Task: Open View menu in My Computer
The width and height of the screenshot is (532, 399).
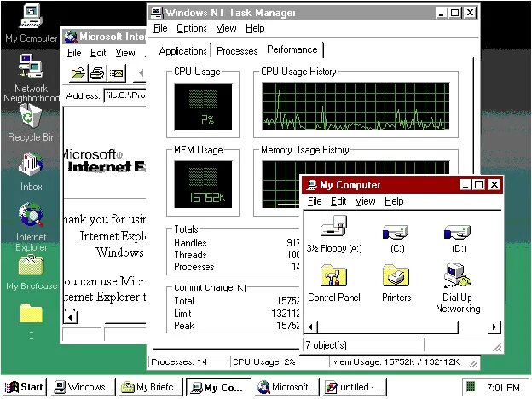Action: (x=365, y=201)
